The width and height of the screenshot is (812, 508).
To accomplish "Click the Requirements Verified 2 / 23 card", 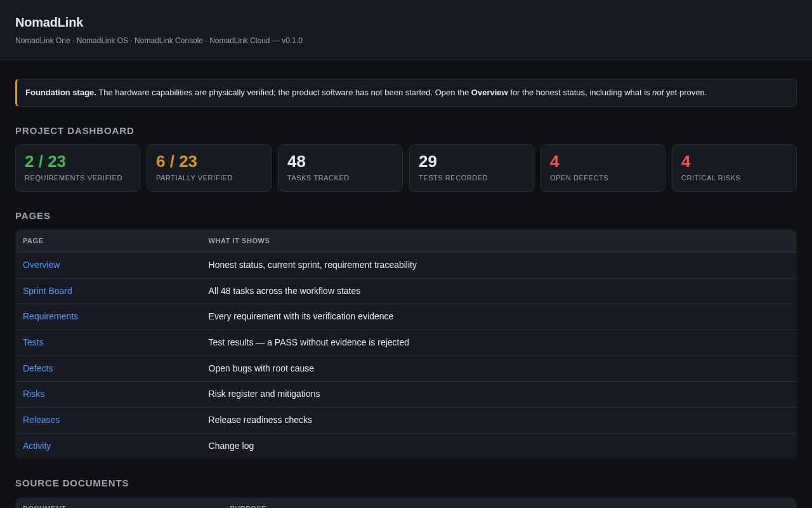I will (x=77, y=168).
